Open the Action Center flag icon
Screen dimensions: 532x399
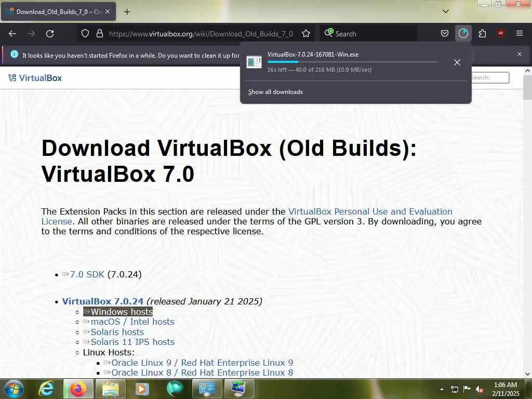(467, 389)
